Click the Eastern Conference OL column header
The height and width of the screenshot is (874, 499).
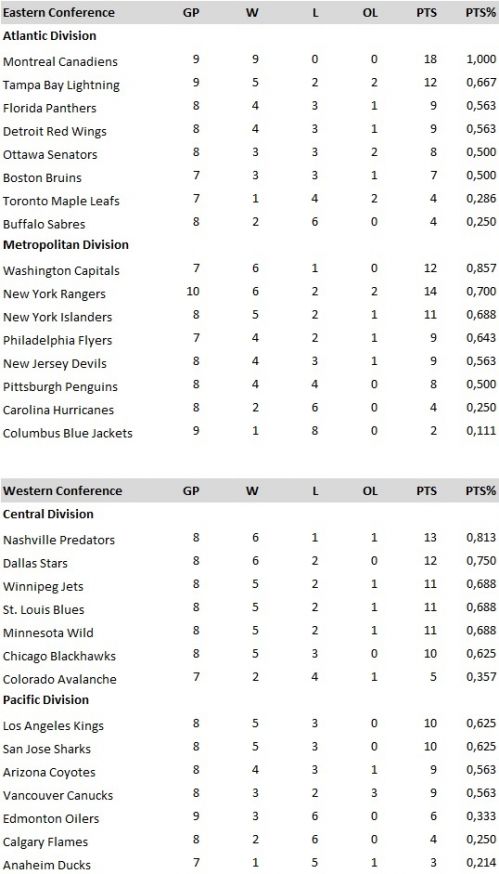click(x=370, y=12)
